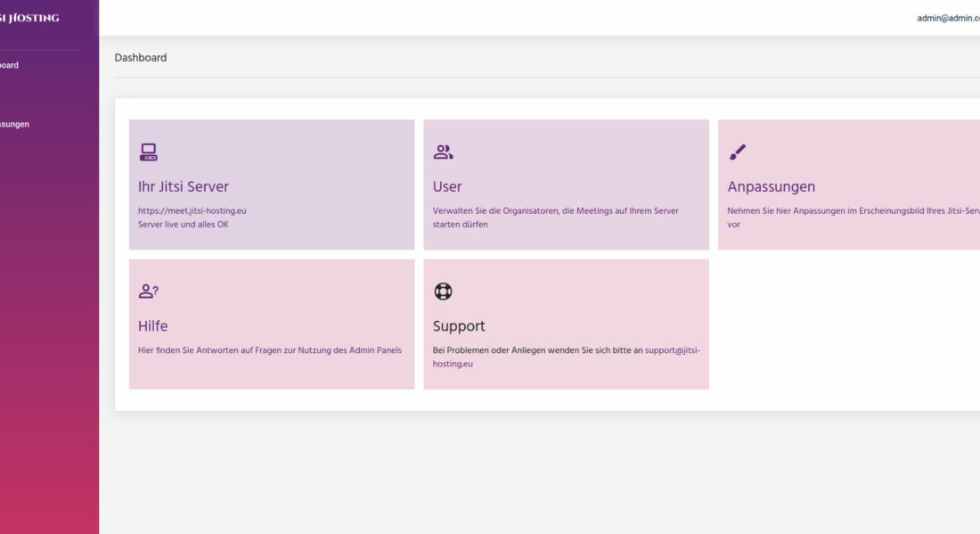Select the 'Anpassungen' card heading
The image size is (980, 534).
tap(771, 187)
